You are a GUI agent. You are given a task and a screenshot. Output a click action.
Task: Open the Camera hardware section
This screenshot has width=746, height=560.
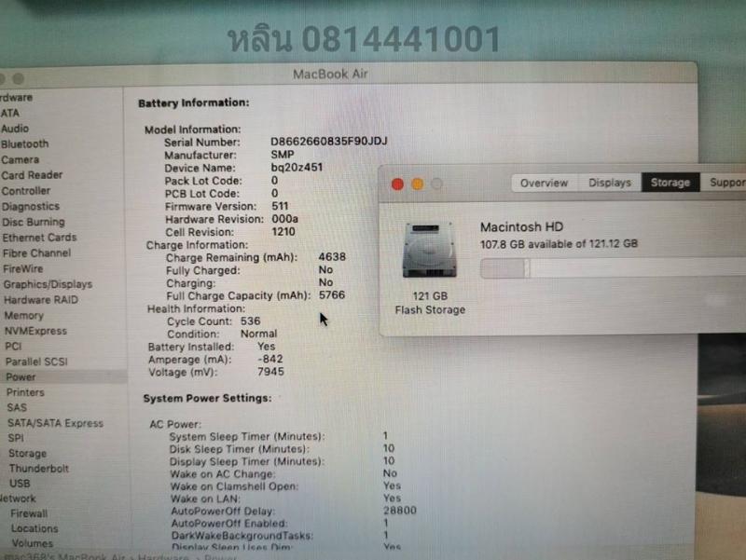point(20,159)
